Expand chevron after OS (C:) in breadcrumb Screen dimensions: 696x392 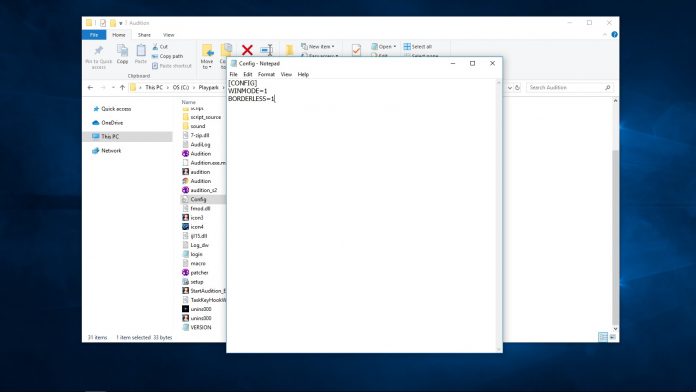click(194, 87)
